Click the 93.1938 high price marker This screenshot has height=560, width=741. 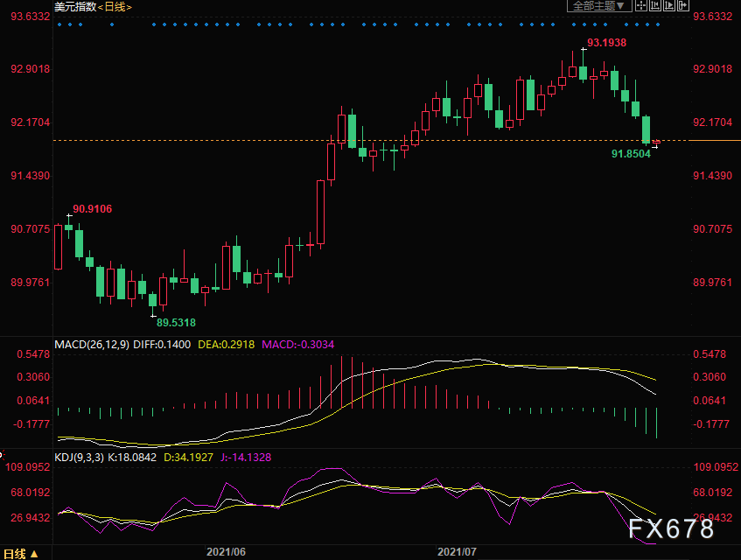pos(606,43)
